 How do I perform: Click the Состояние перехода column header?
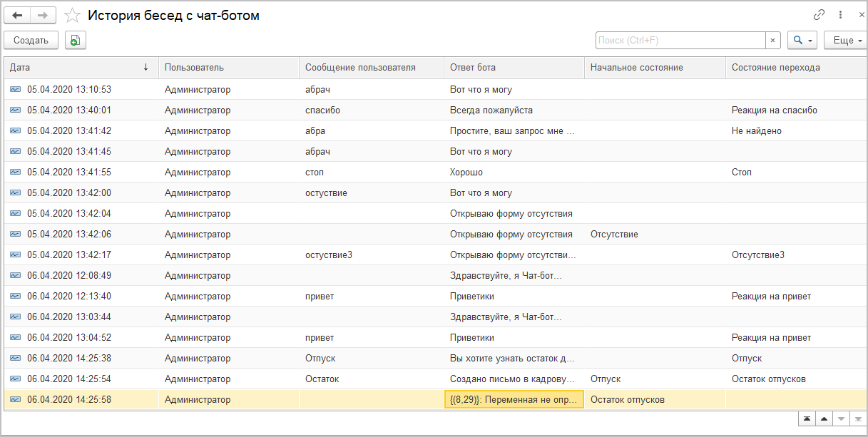pyautogui.click(x=785, y=68)
